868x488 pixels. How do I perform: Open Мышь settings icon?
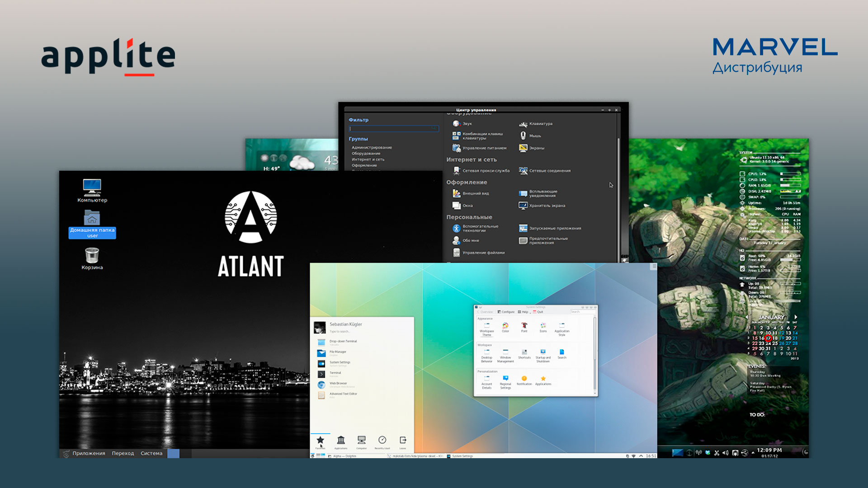(530, 136)
